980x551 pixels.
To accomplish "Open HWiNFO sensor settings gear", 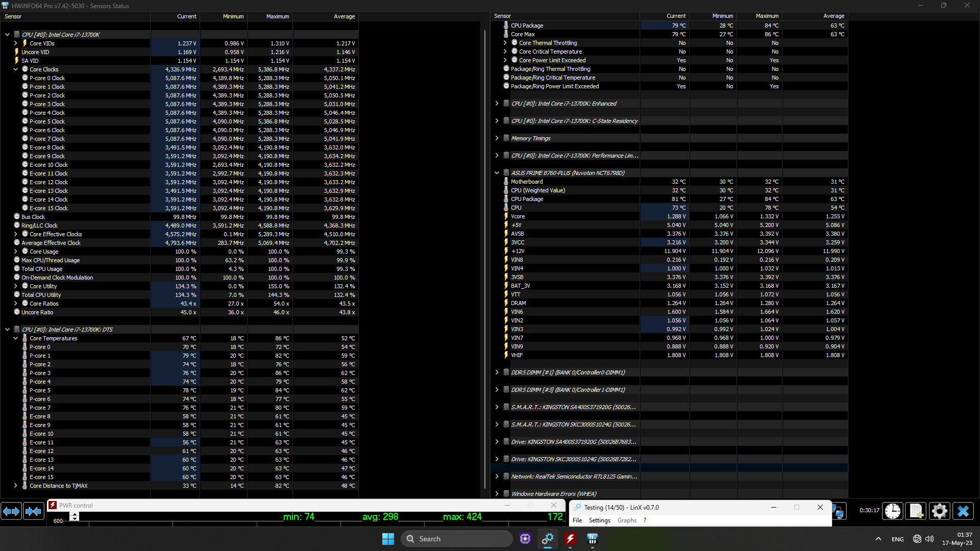I will (939, 511).
